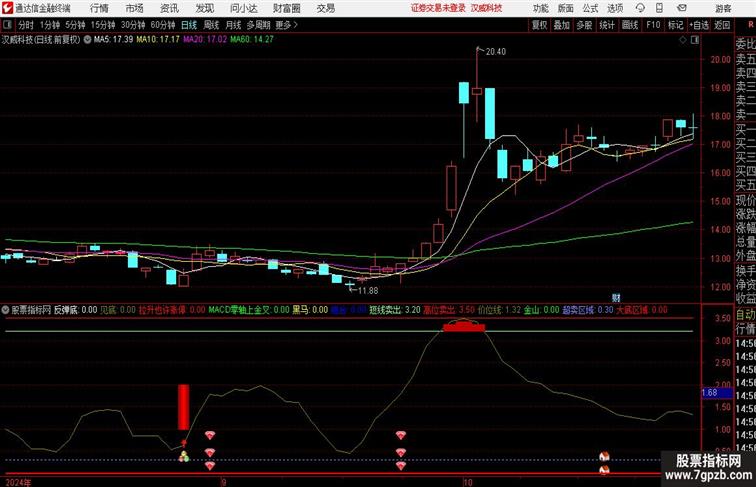The height and width of the screenshot is (487, 756).
Task: Click the 标记 mark button
Action: [675, 25]
